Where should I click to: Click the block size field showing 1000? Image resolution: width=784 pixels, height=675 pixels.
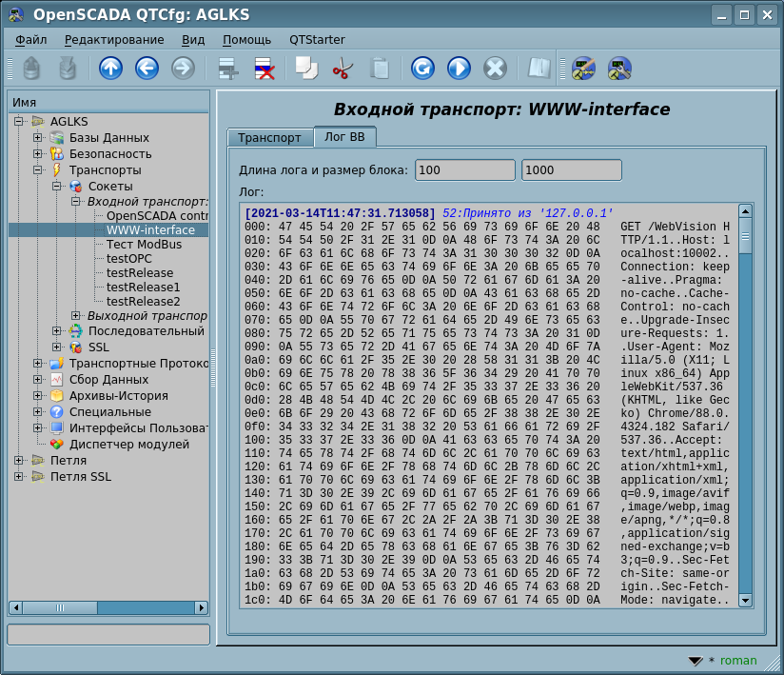pos(572,170)
